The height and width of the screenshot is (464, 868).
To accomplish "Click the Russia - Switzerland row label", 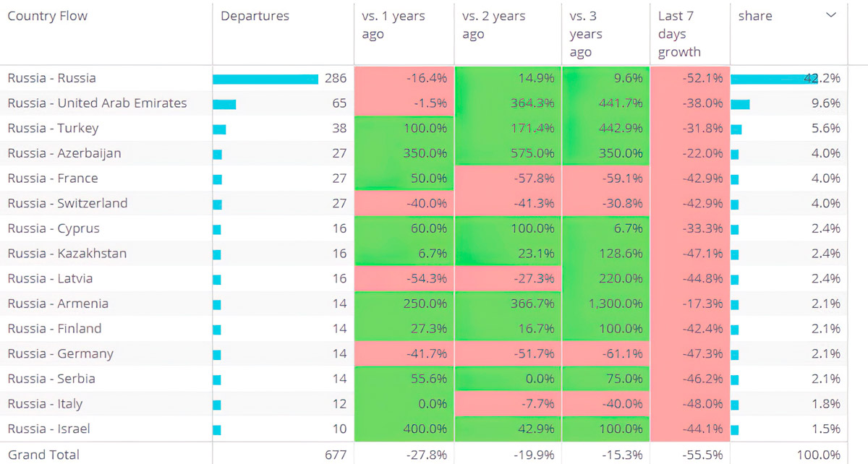I will [67, 203].
